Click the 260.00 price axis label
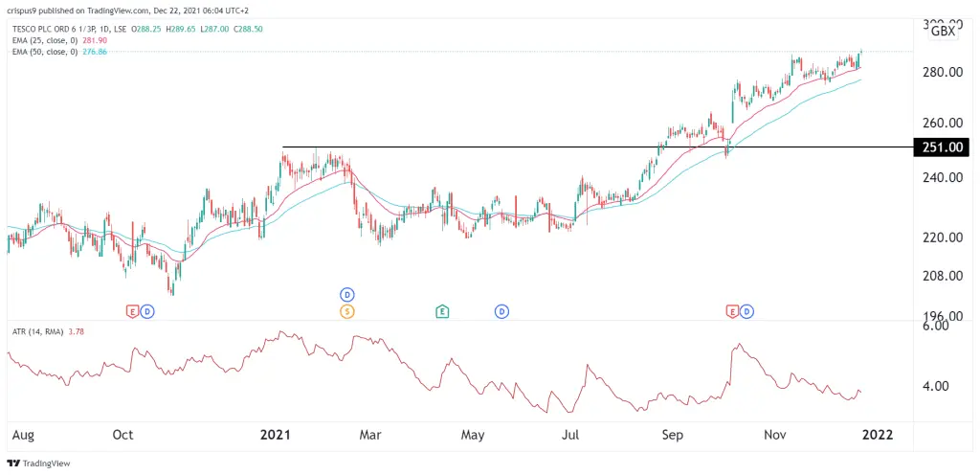Screen dimensions: 980x475 (x=944, y=123)
